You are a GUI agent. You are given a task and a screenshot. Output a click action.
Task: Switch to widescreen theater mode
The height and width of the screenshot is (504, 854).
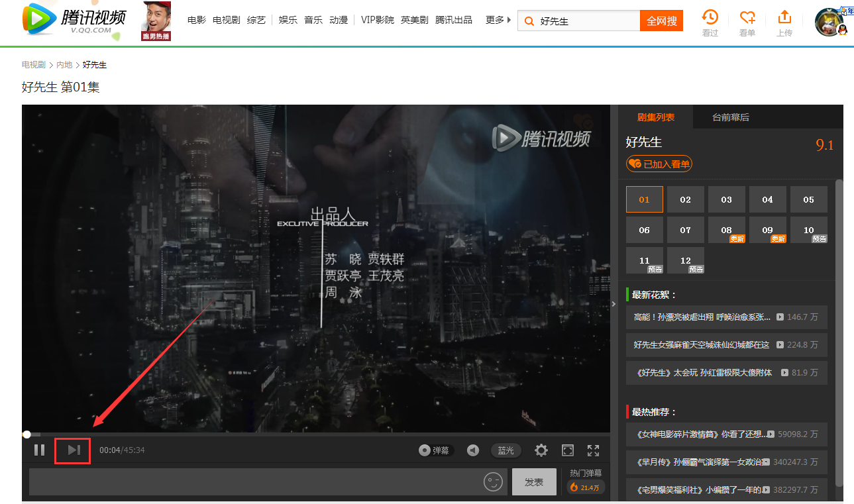click(568, 450)
